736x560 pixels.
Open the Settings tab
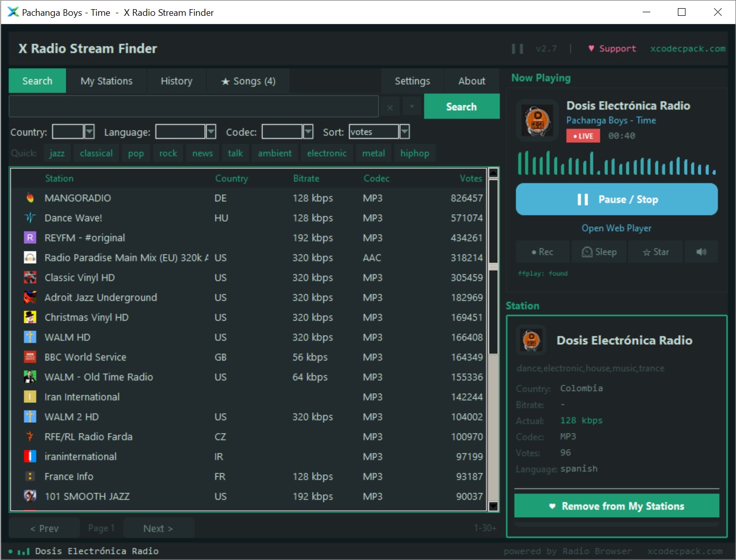(412, 81)
